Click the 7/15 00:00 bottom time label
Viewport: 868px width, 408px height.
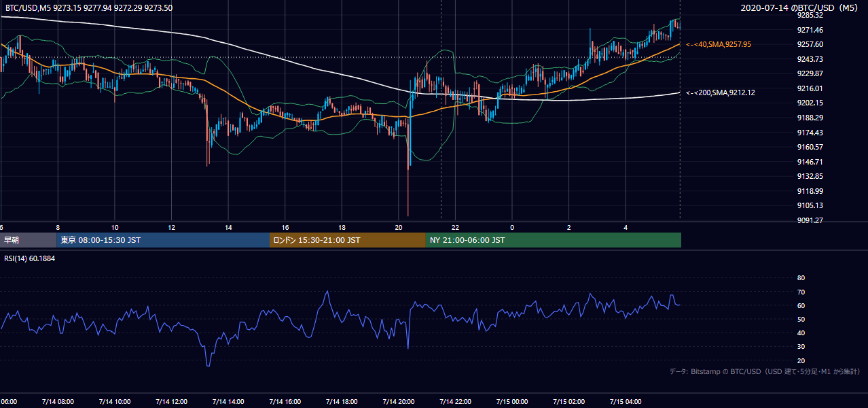point(512,401)
